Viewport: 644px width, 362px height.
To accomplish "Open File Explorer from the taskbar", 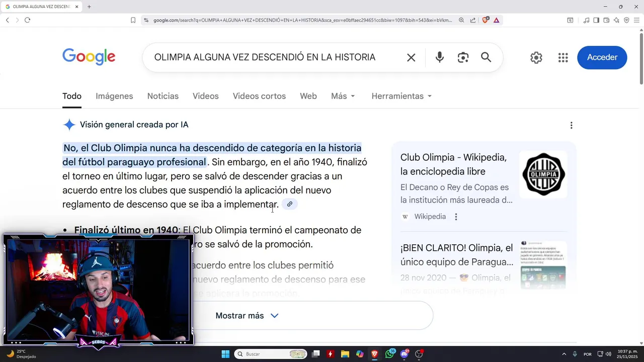I will coord(345,354).
